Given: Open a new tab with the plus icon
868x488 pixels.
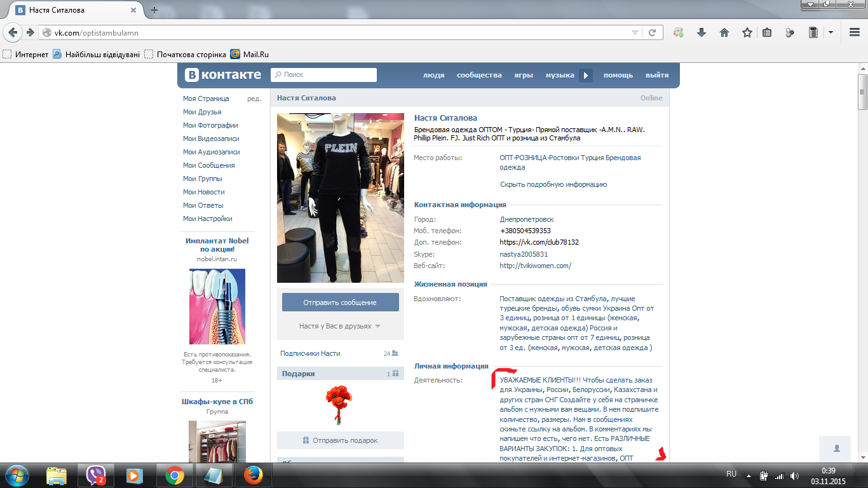Looking at the screenshot, I should point(154,10).
